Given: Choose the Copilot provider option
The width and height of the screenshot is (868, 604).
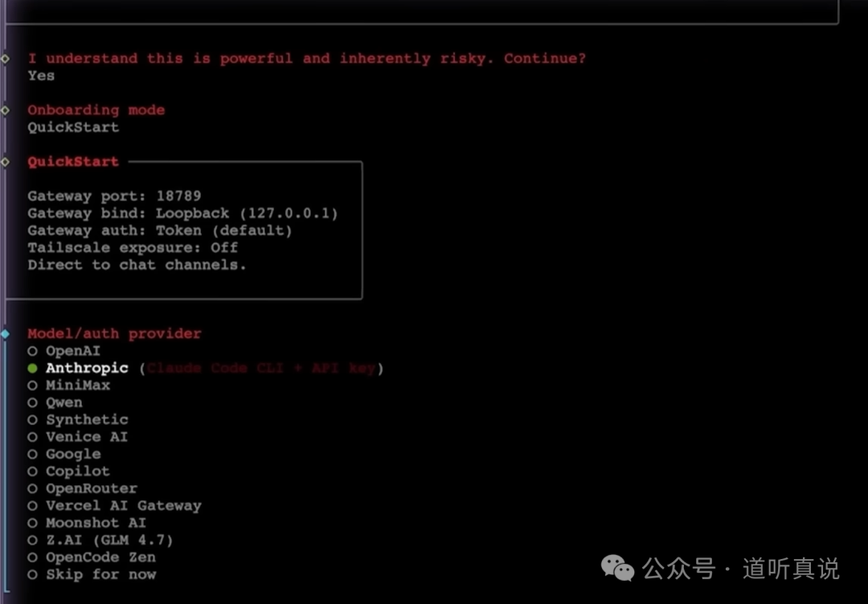Looking at the screenshot, I should 69,471.
